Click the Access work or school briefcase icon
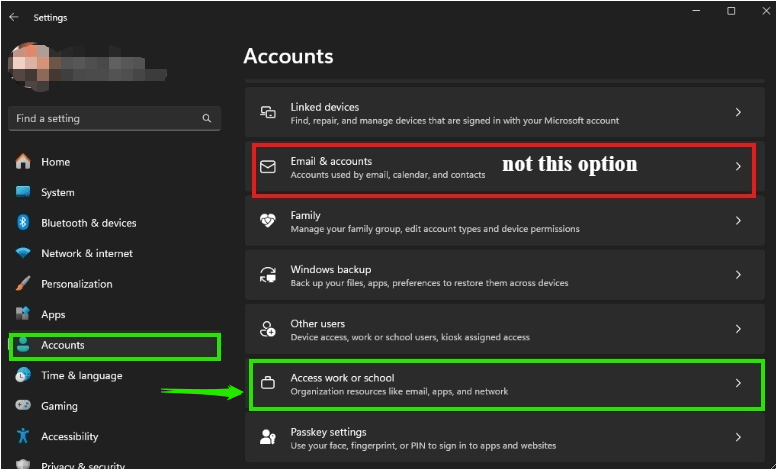The image size is (776, 469). pyautogui.click(x=268, y=383)
